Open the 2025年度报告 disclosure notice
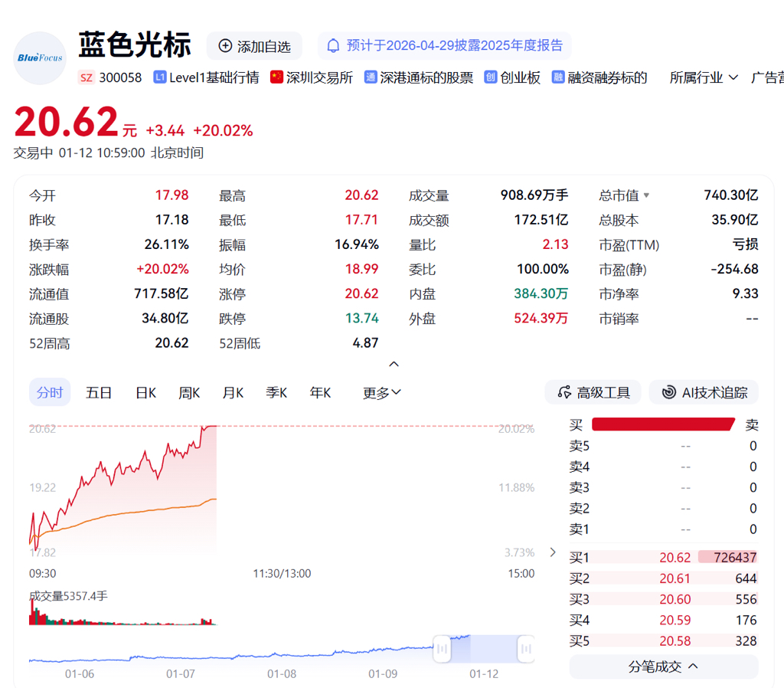 tap(445, 45)
